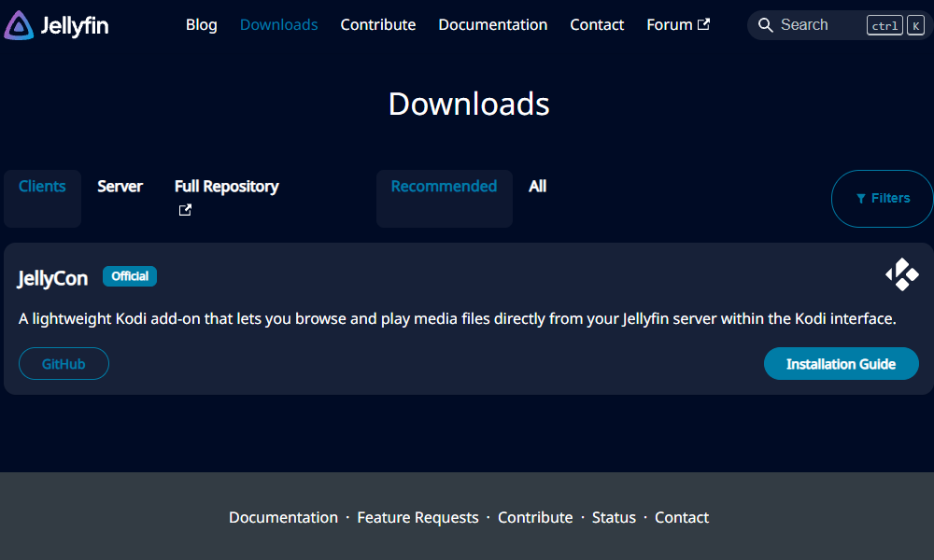
Task: Open Documentation in the top navigation
Action: 492,25
